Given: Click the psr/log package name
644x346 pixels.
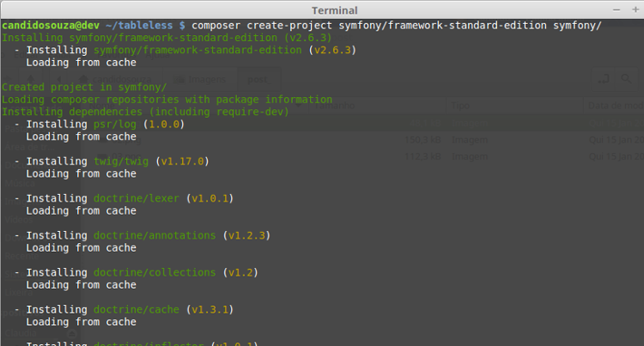Looking at the screenshot, I should (115, 124).
